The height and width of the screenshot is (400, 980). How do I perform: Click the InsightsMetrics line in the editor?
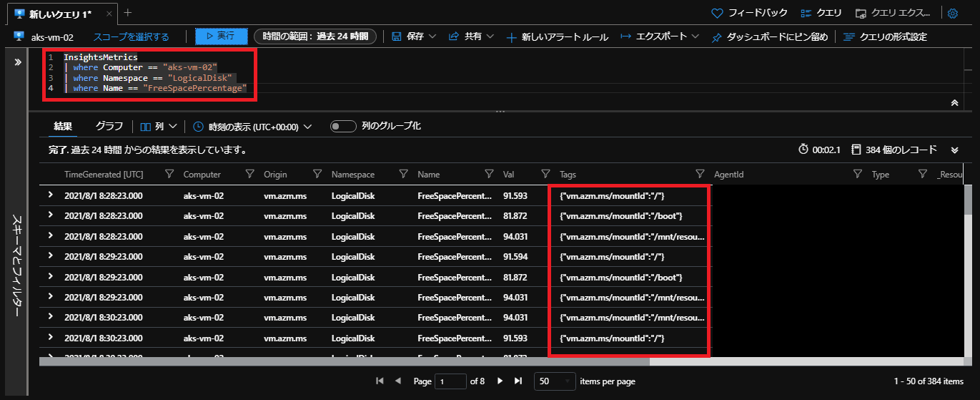(x=100, y=57)
